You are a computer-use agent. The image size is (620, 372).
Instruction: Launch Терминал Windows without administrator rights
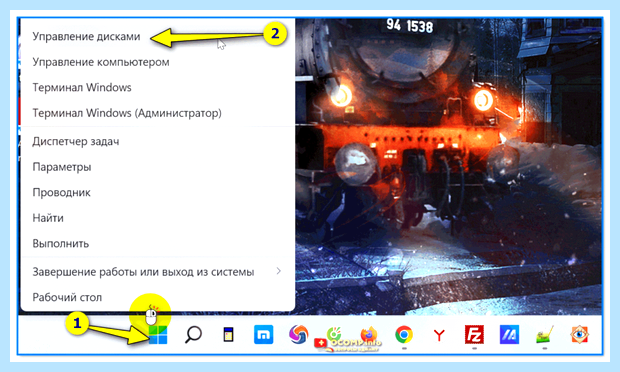click(82, 87)
